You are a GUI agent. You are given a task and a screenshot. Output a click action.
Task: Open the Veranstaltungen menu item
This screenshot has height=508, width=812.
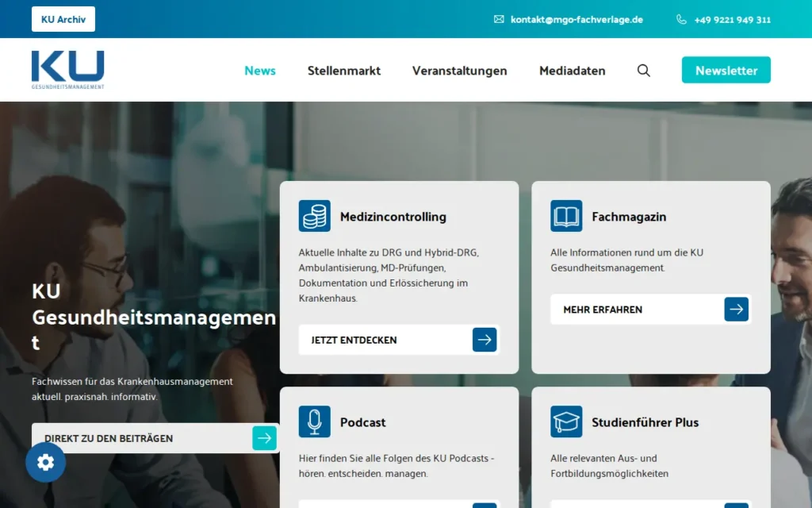pos(459,71)
